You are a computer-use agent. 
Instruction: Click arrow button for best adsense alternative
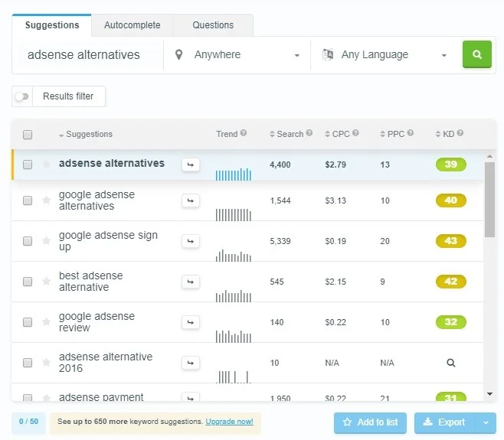(x=191, y=282)
